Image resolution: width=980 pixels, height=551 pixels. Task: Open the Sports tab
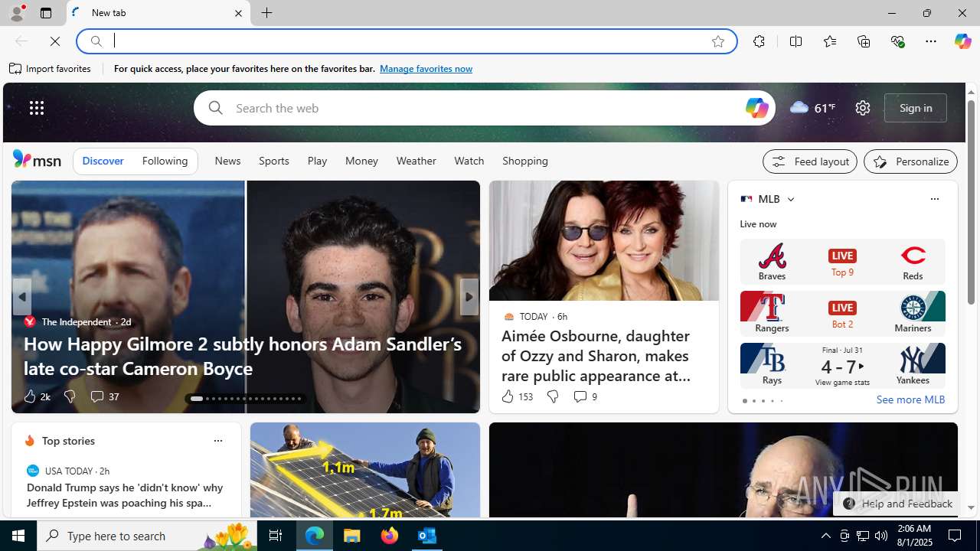(x=273, y=161)
